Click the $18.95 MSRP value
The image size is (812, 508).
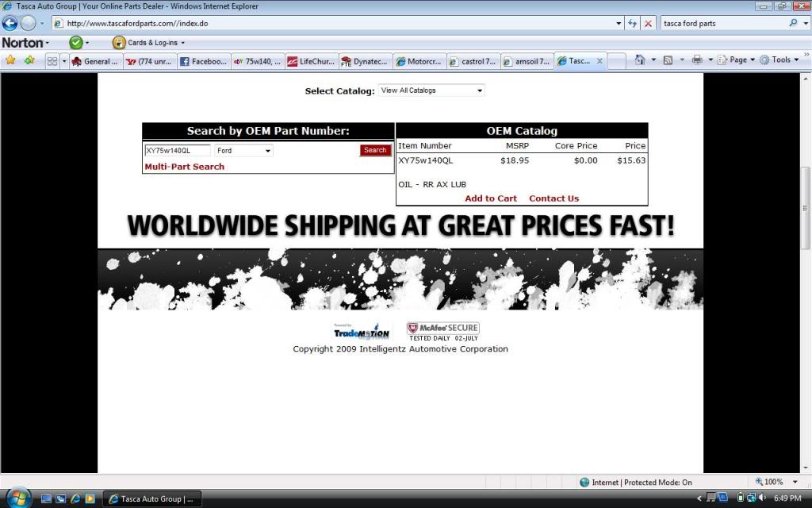coord(514,160)
